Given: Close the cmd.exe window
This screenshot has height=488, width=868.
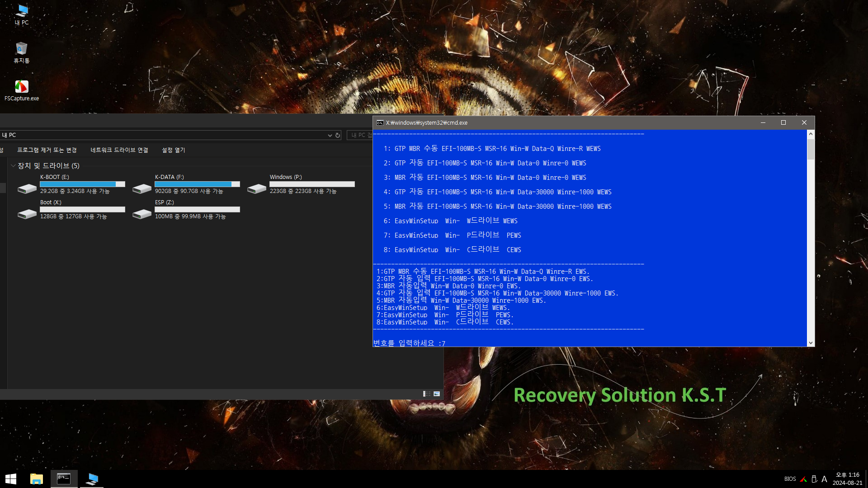Looking at the screenshot, I should [804, 123].
